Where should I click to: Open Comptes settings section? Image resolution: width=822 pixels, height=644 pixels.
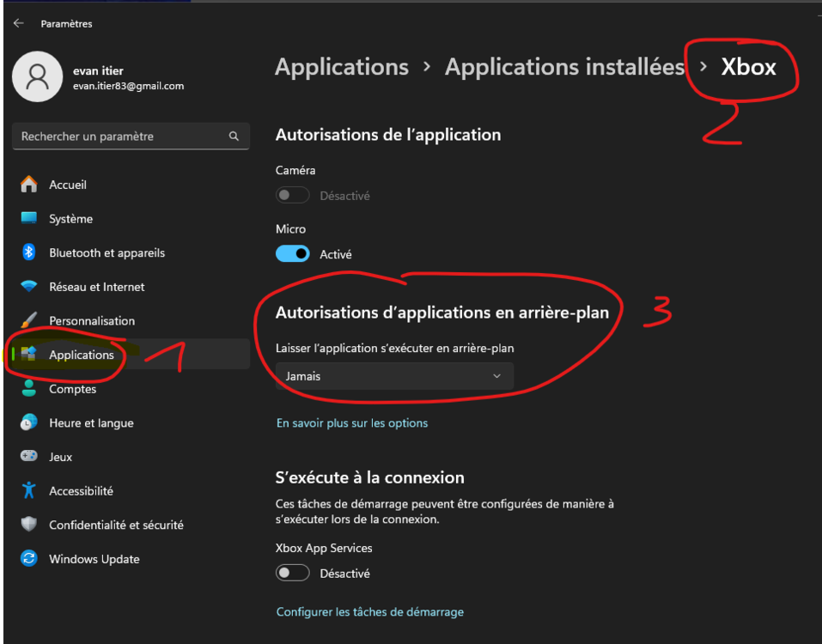(72, 389)
